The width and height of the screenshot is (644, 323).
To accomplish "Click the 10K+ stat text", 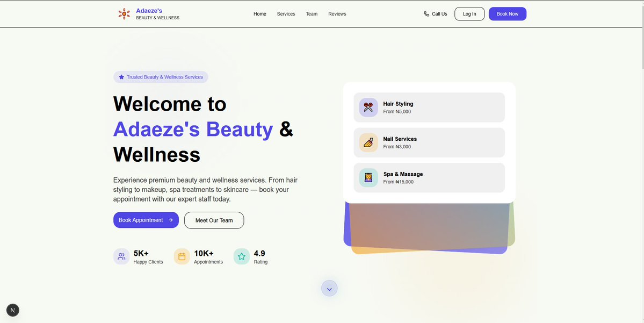I will pos(204,253).
